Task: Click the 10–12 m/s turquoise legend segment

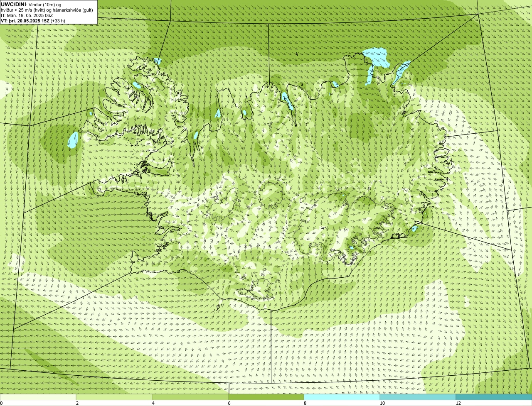Action: pos(418,397)
